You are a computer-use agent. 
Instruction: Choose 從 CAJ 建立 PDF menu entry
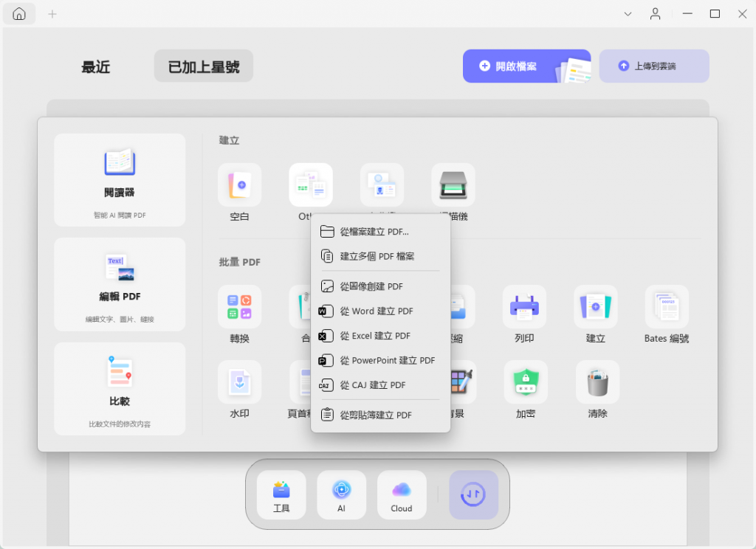(380, 385)
